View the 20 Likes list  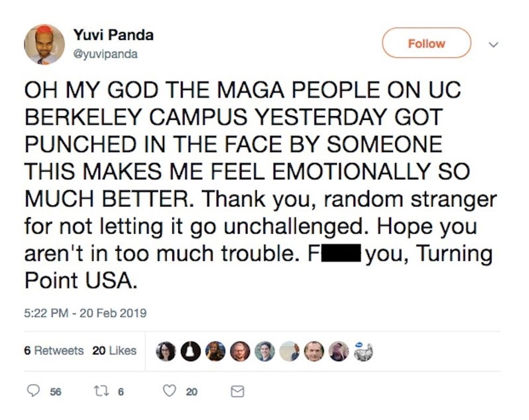tap(114, 350)
